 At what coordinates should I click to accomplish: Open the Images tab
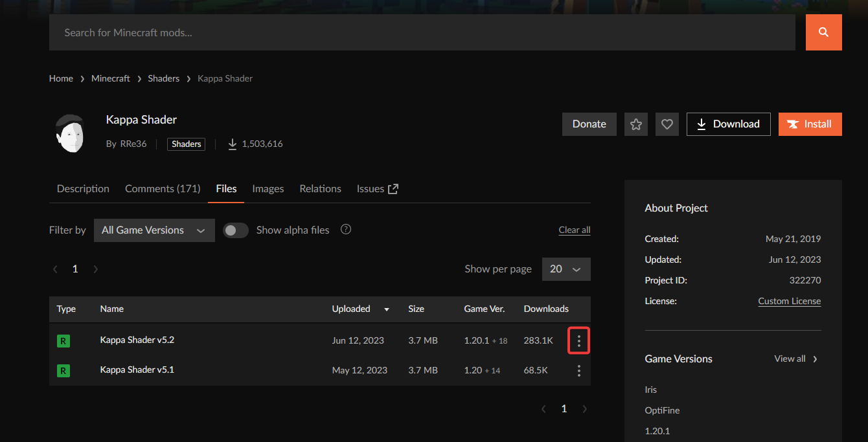coord(268,188)
